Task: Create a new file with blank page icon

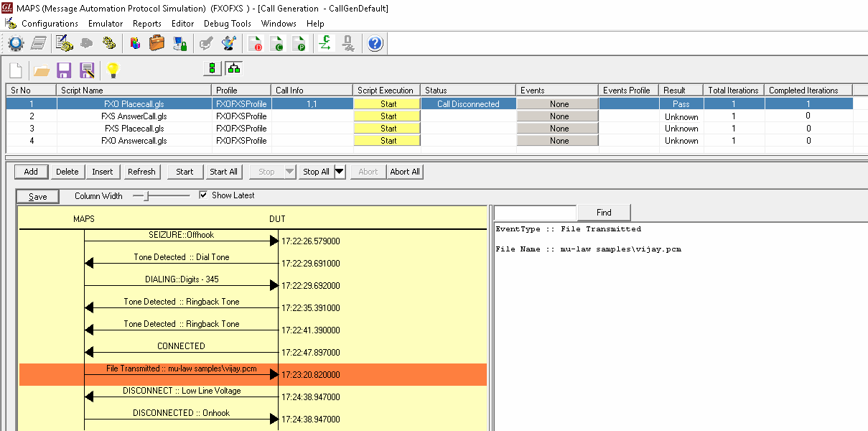Action: [17, 70]
